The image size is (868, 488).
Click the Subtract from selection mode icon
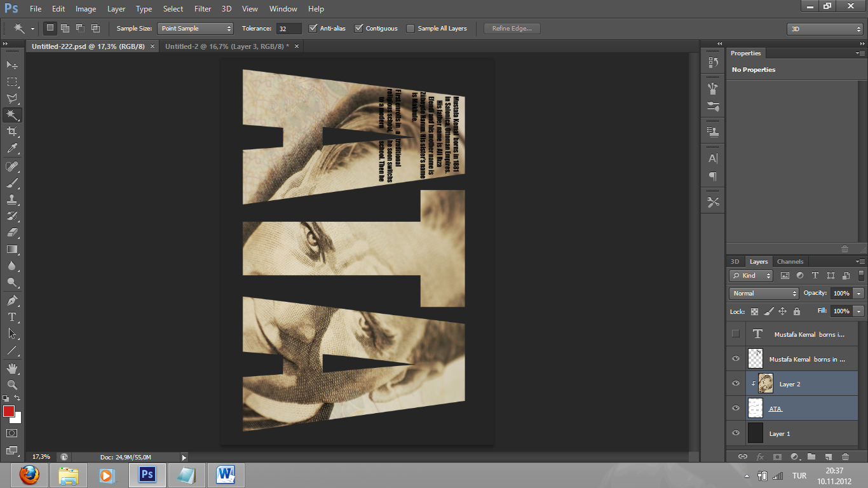tap(80, 28)
